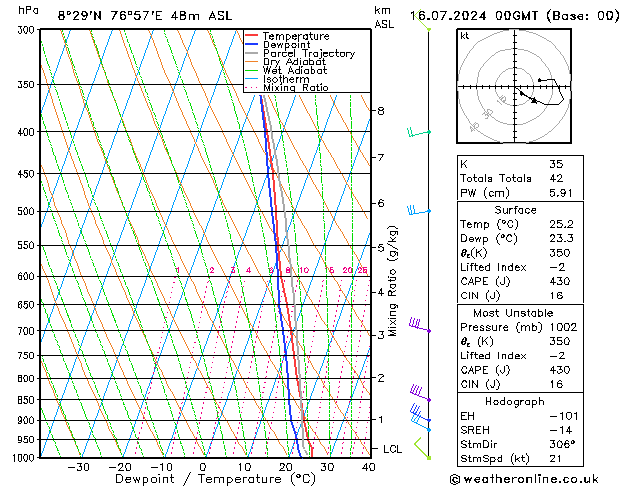Click the green surface wind barb near 1000 hPa
This screenshot has width=629, height=486.
[422, 448]
